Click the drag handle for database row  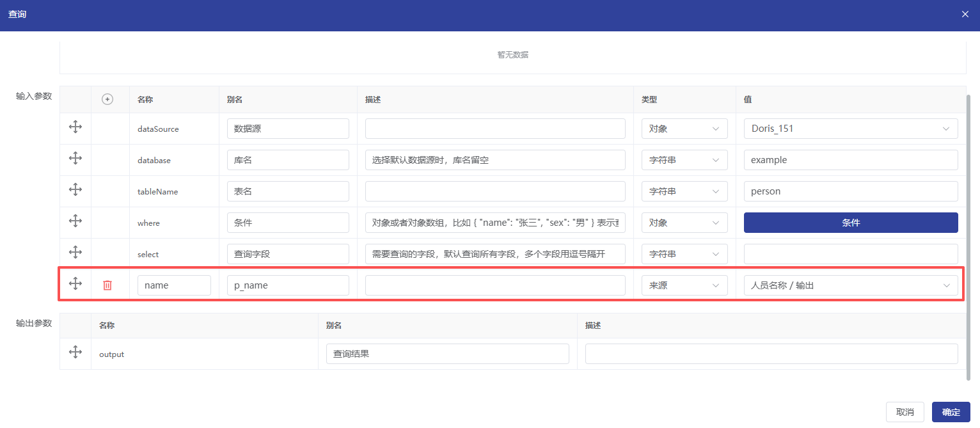pyautogui.click(x=75, y=158)
